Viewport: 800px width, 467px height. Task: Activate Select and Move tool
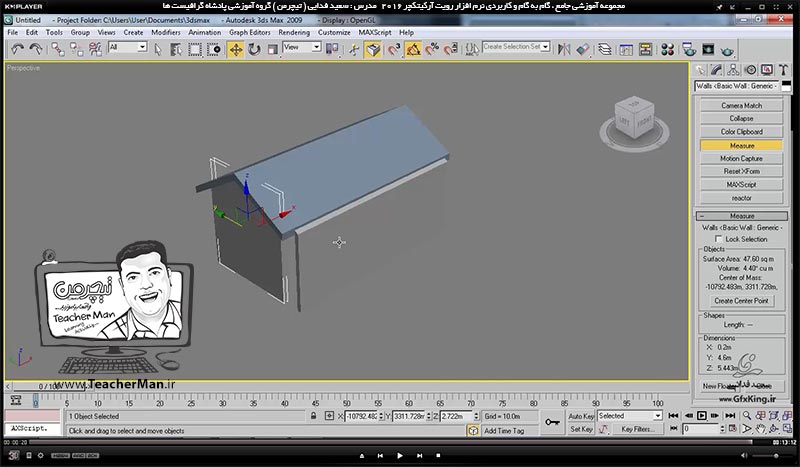point(235,49)
